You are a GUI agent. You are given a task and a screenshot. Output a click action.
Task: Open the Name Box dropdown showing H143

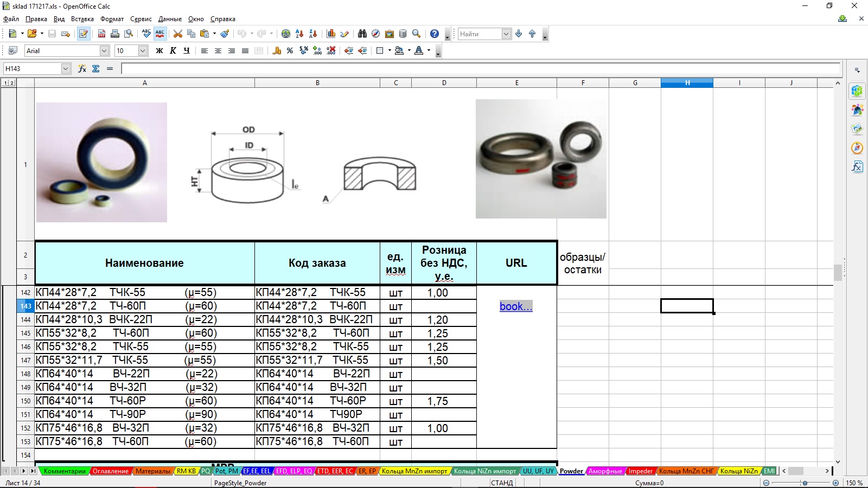point(66,68)
